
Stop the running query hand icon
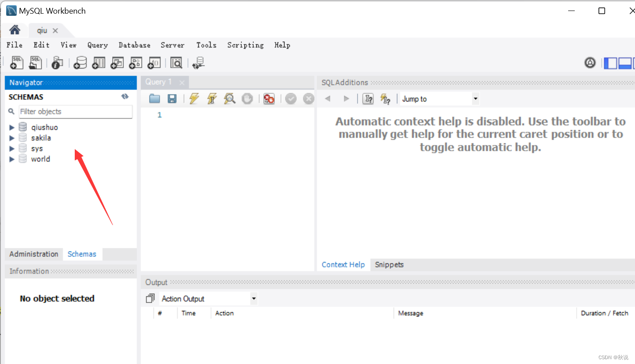click(x=247, y=98)
